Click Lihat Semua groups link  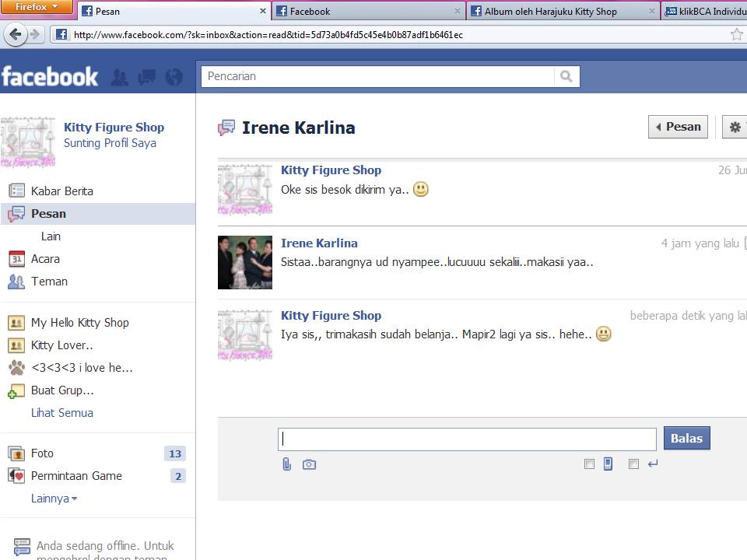(62, 413)
